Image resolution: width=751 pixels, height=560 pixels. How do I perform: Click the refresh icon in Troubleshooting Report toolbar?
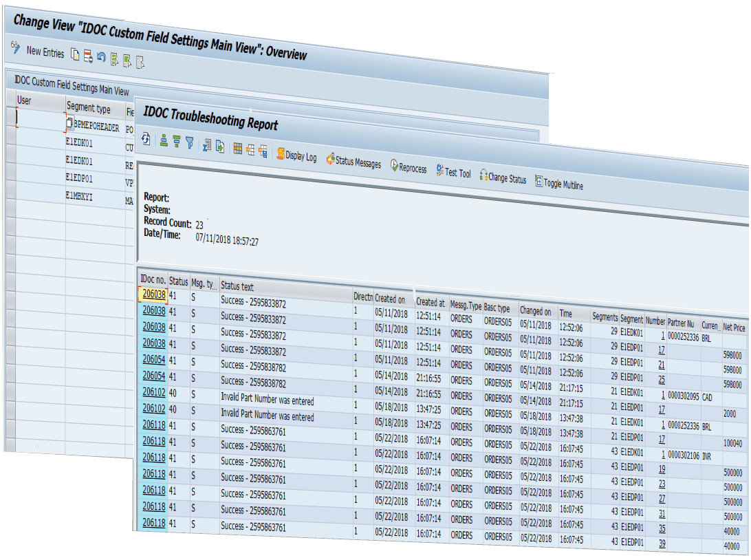[146, 140]
